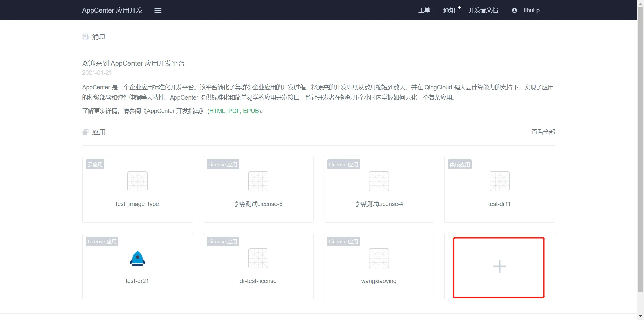This screenshot has width=644, height=320.
Task: Click the plus icon to create app
Action: [500, 266]
